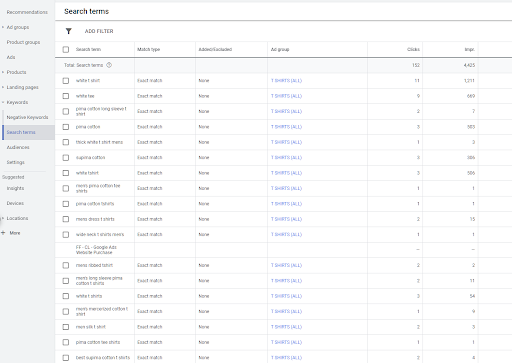Open T SHIRTS (ALL) link in 'white tshirt' row
This screenshot has height=363, width=512.
(286, 173)
